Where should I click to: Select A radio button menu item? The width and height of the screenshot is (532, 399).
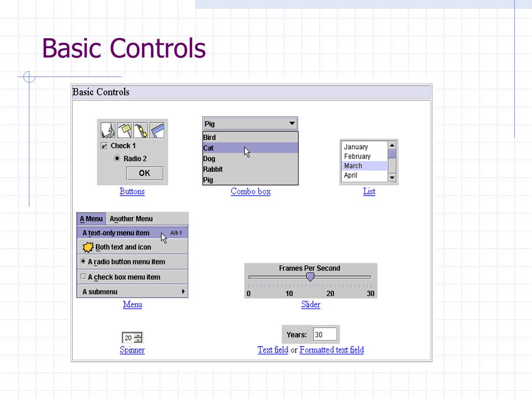pos(132,262)
